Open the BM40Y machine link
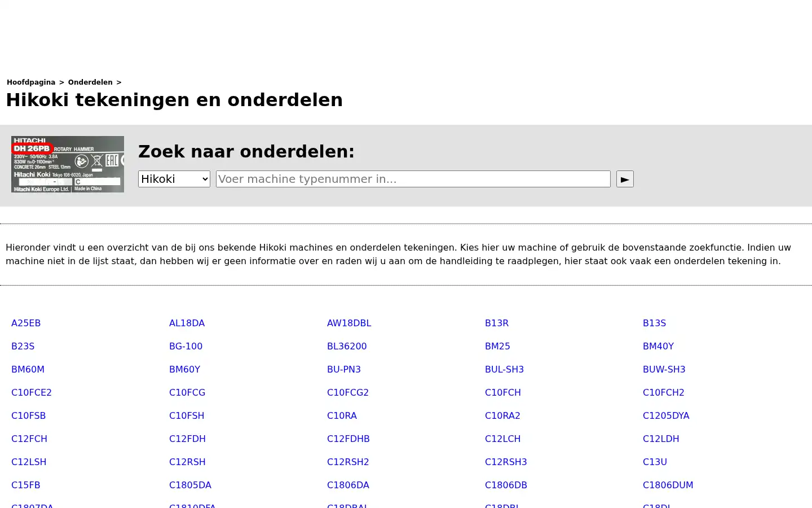The image size is (812, 508). coord(658,347)
